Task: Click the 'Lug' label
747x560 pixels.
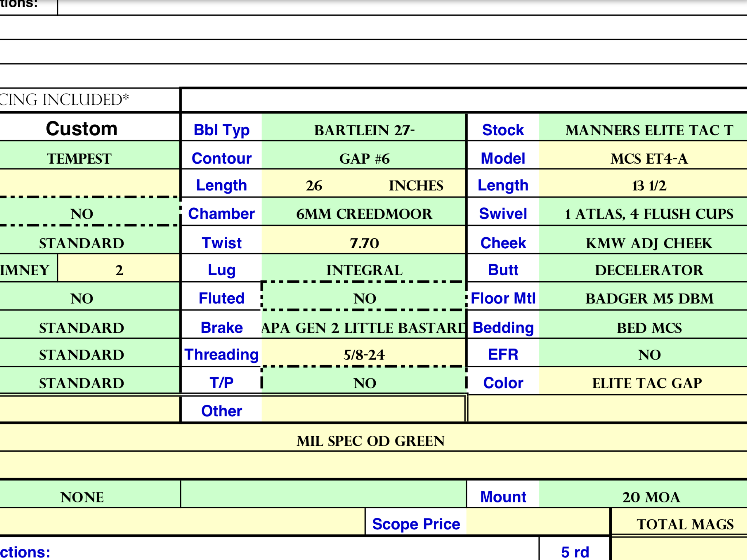Action: coord(221,271)
